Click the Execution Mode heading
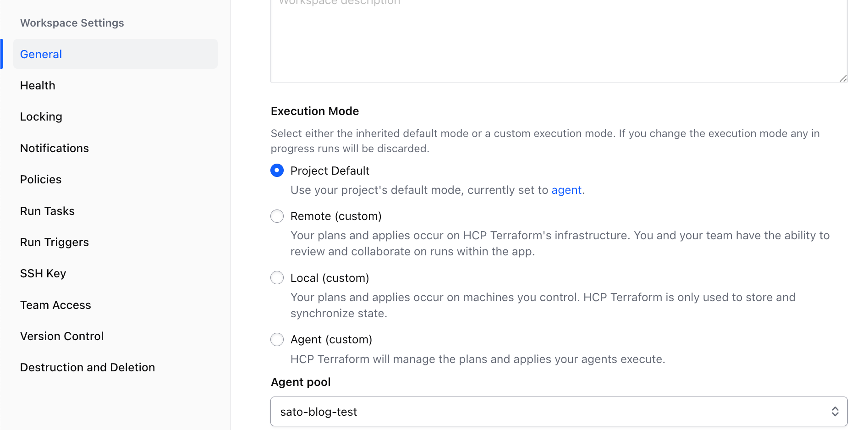 coord(315,111)
